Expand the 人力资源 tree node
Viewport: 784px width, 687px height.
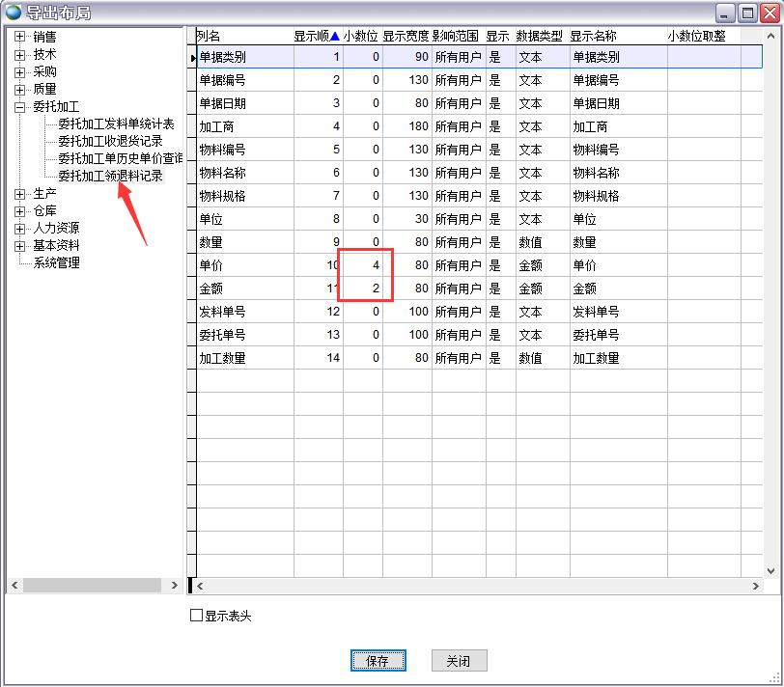click(x=19, y=228)
